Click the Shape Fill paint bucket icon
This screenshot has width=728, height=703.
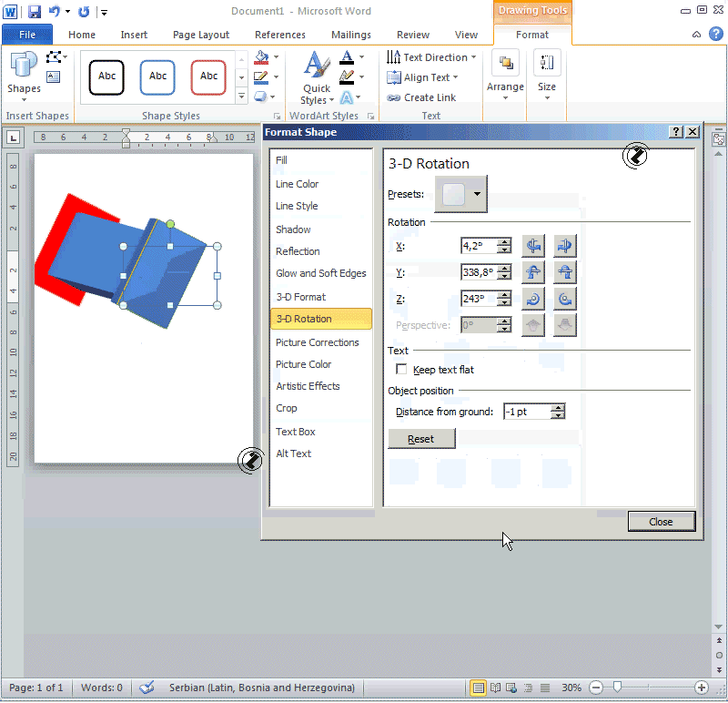tap(262, 57)
